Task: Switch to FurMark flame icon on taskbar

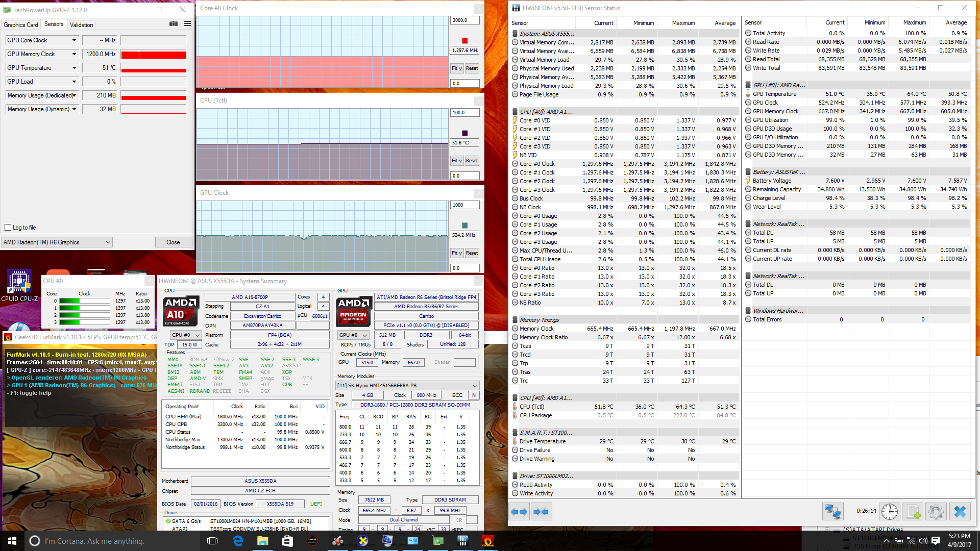Action: click(x=488, y=541)
